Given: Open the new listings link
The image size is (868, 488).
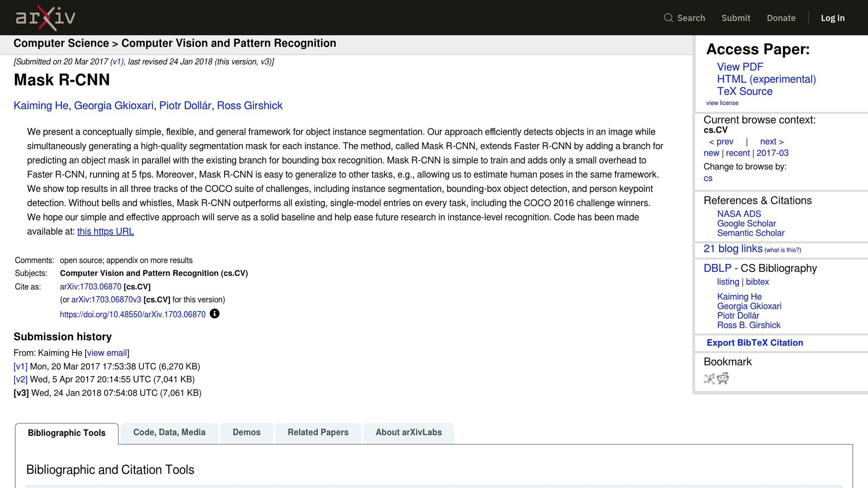Looking at the screenshot, I should pyautogui.click(x=711, y=153).
